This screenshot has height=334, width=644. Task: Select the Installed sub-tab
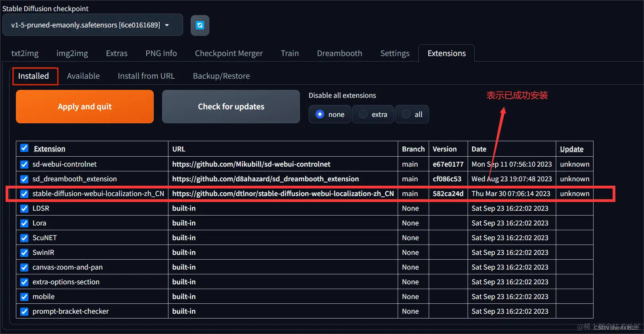coord(34,76)
